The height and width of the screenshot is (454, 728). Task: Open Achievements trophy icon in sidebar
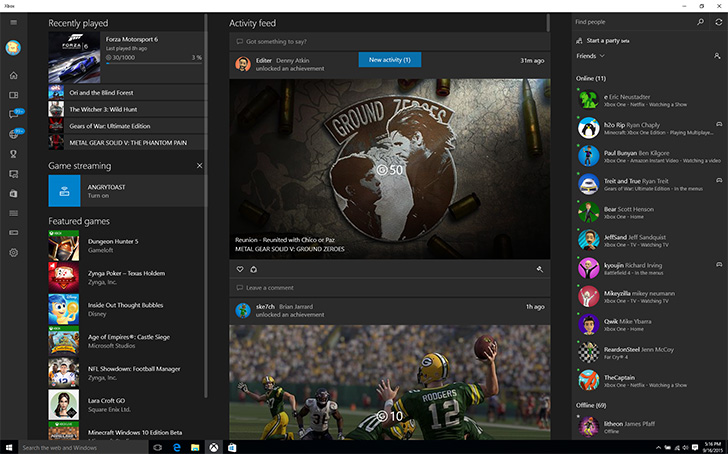[x=13, y=154]
